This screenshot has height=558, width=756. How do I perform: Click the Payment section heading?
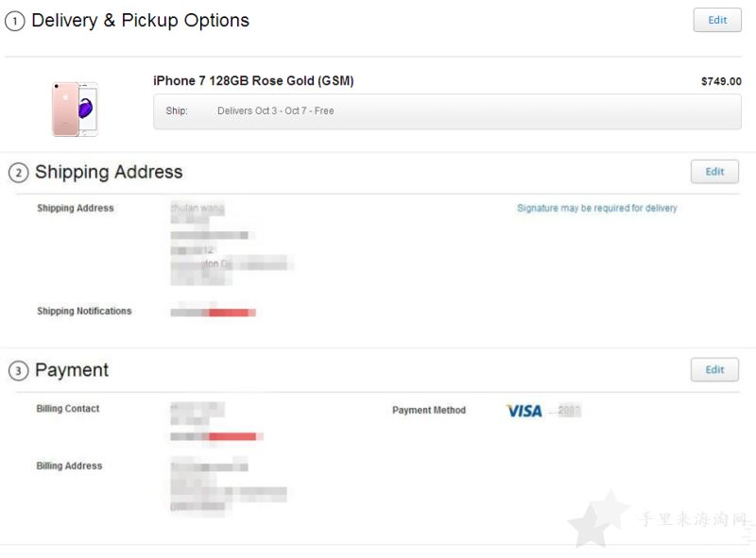click(72, 370)
